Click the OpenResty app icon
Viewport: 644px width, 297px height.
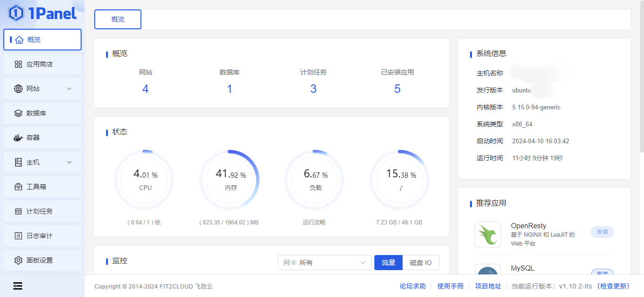pyautogui.click(x=487, y=234)
